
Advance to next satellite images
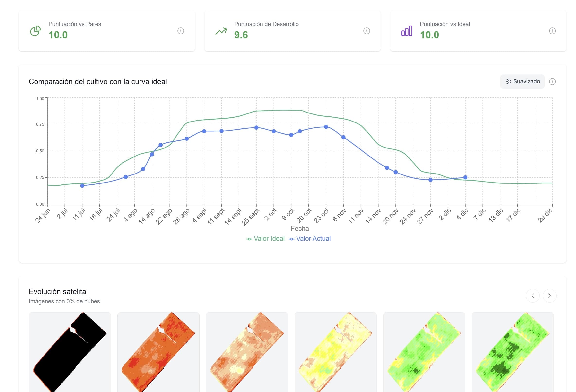pyautogui.click(x=550, y=296)
